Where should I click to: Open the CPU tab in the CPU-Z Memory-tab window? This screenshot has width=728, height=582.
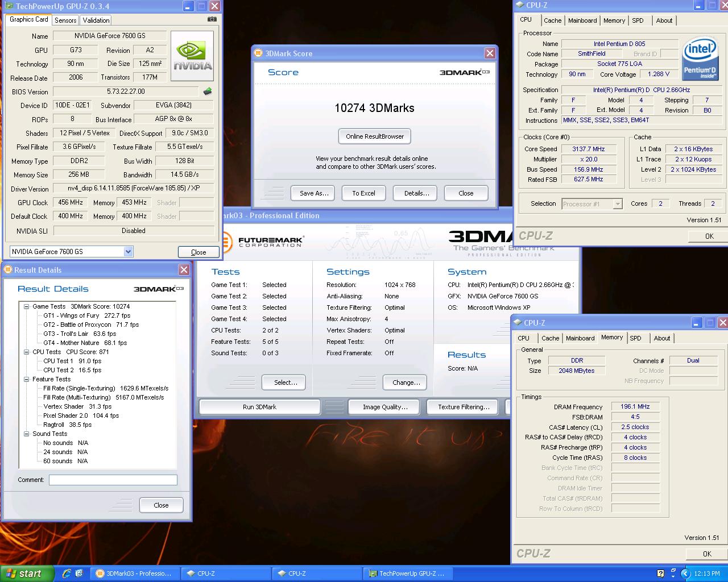coord(524,338)
